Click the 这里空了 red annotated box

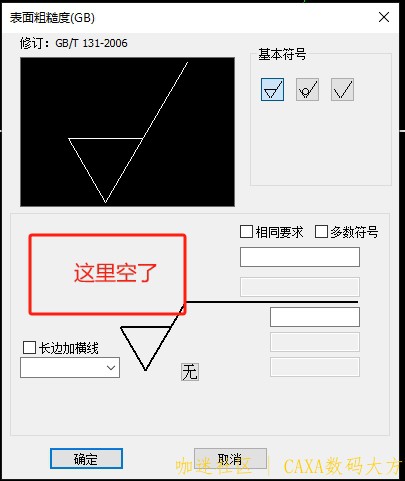pos(107,274)
